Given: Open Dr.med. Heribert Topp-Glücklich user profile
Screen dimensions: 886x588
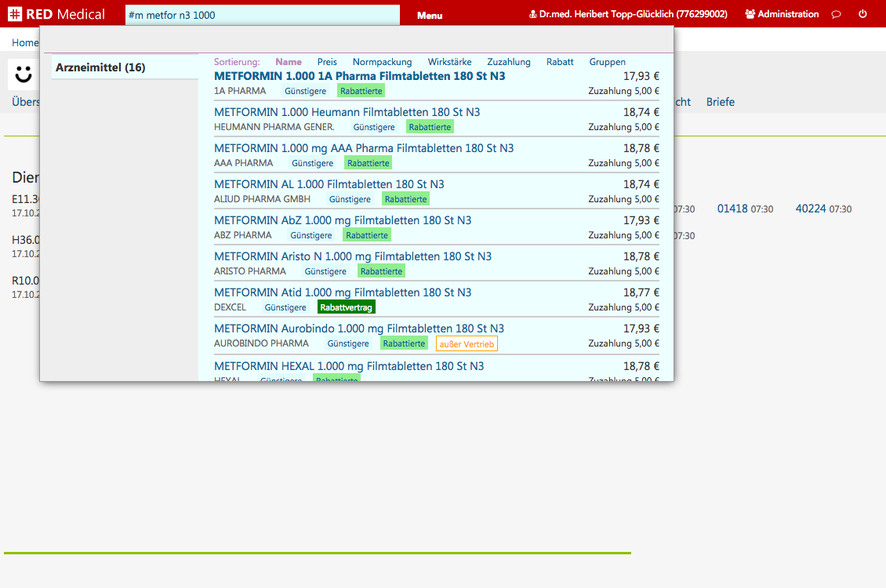Looking at the screenshot, I should (628, 14).
